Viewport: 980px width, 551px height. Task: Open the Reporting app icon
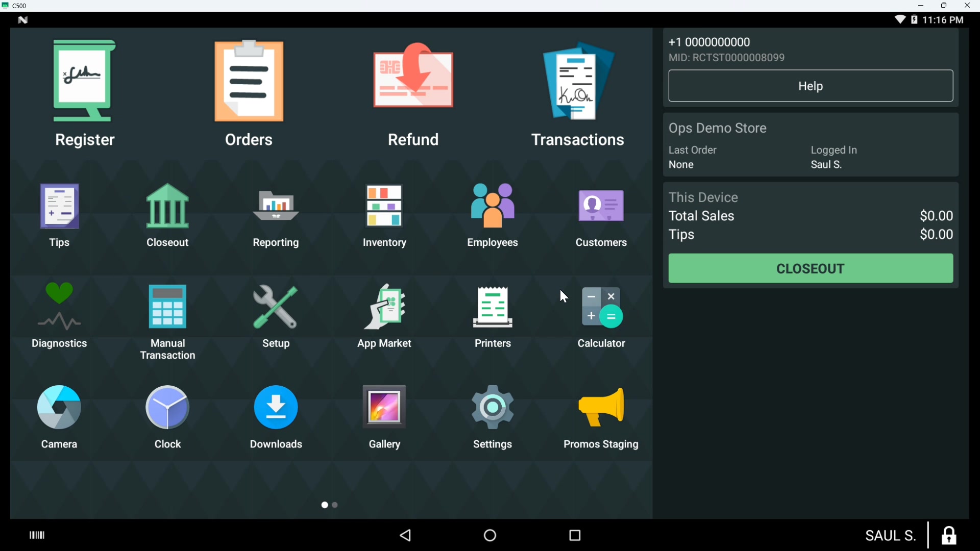point(276,215)
